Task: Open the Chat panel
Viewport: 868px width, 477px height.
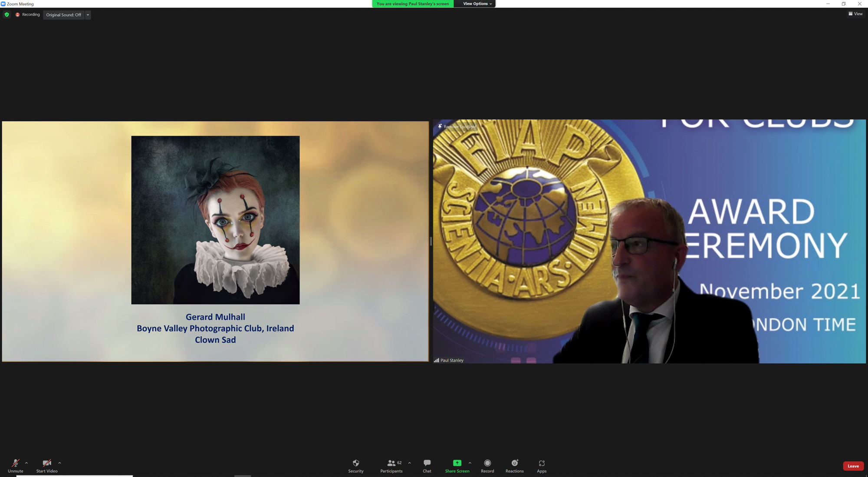Action: pos(427,466)
